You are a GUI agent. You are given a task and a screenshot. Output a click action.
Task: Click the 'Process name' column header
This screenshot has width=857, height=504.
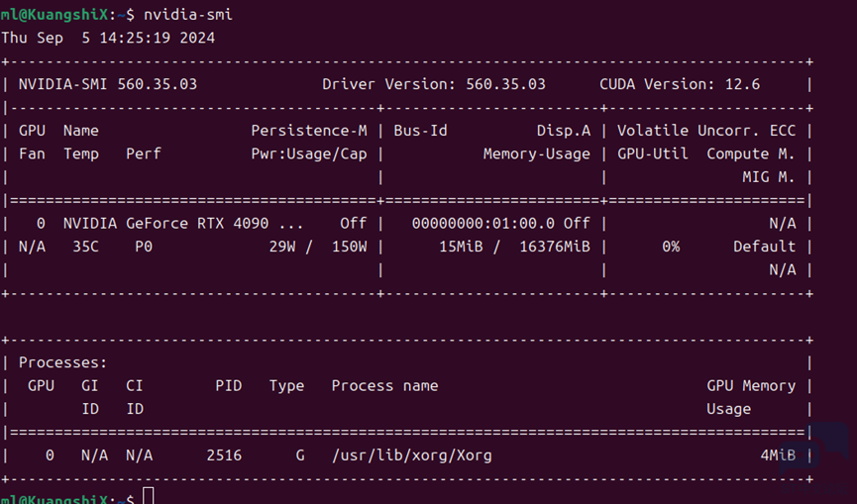pos(384,385)
